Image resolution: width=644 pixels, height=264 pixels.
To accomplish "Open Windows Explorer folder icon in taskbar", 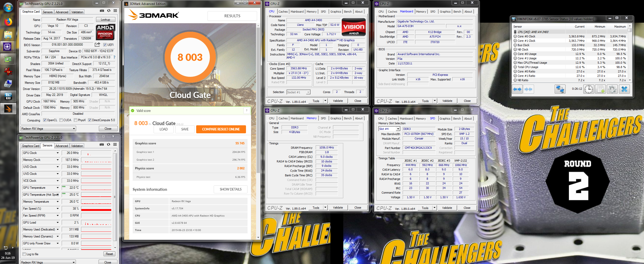I will 8,35.
